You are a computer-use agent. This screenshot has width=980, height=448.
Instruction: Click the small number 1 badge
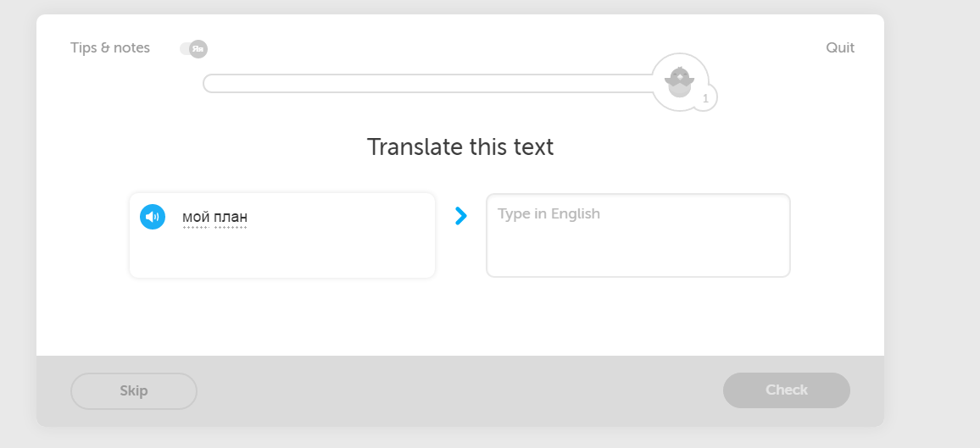[705, 99]
